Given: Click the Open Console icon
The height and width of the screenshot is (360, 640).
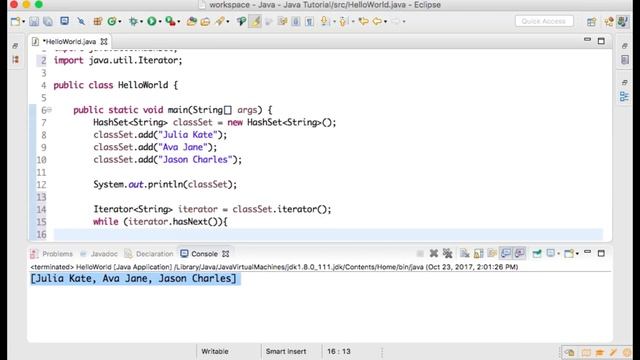Looking at the screenshot, I should pyautogui.click(x=569, y=253).
